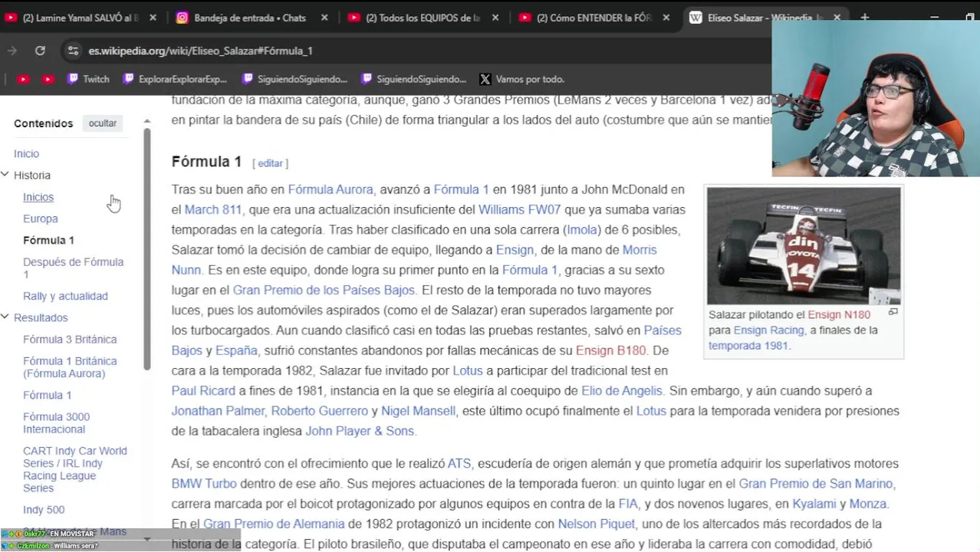Click the forward navigation arrow

(x=12, y=51)
